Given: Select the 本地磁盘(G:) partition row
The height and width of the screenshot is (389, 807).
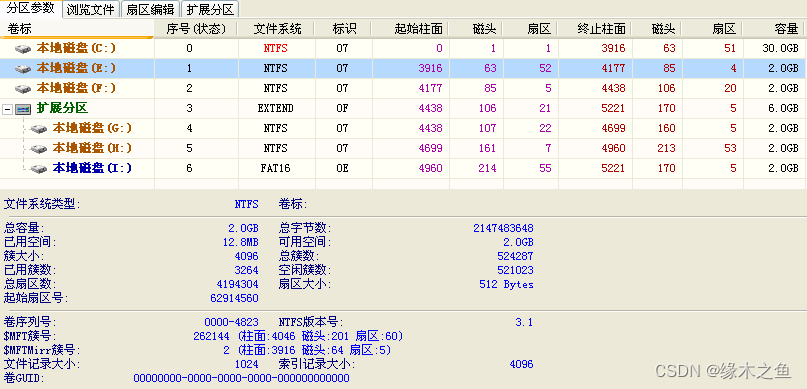Looking at the screenshot, I should 404,128.
